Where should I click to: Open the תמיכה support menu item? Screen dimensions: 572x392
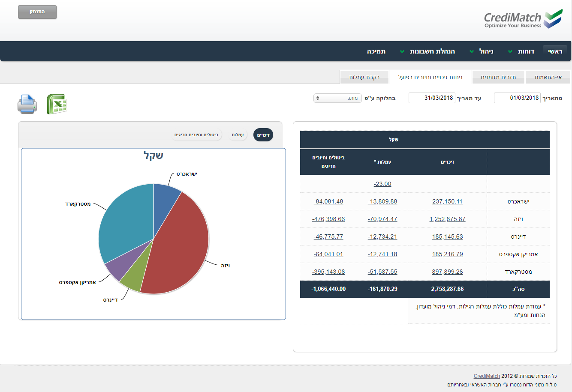[x=376, y=51]
